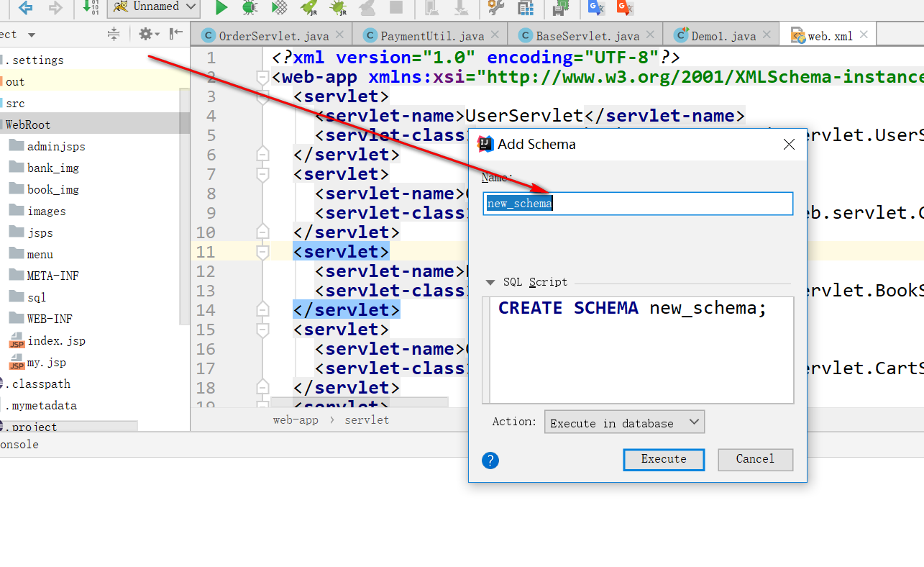Select the WEB-INF folder in the project tree
The width and height of the screenshot is (924, 567).
pyautogui.click(x=53, y=318)
